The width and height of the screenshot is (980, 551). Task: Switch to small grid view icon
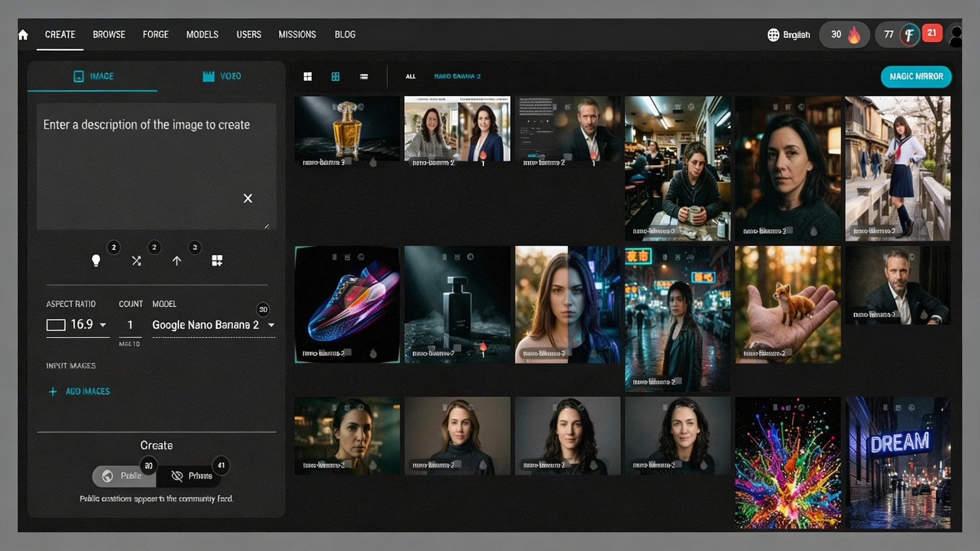(335, 77)
